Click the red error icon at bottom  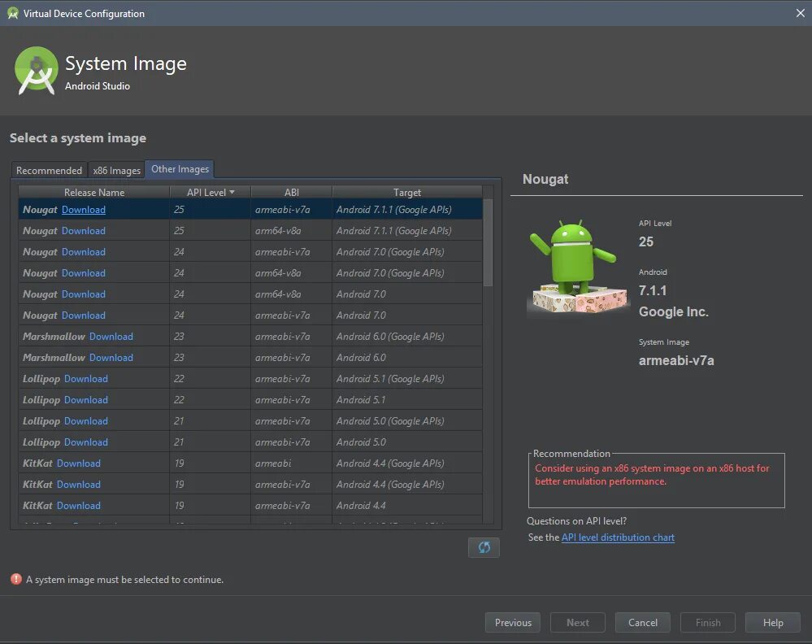(x=16, y=579)
